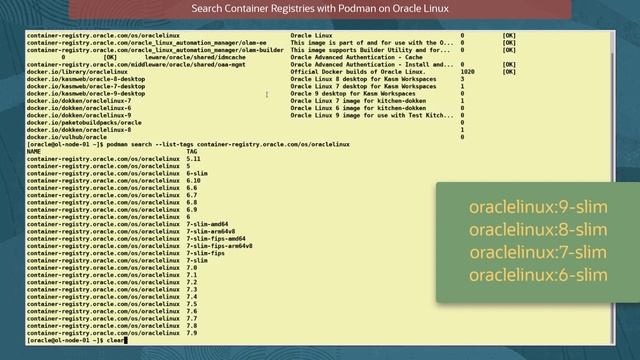This screenshot has width=640, height=360.
Task: Select the tag "7-slim-arm64v8"
Action: coord(211,231)
